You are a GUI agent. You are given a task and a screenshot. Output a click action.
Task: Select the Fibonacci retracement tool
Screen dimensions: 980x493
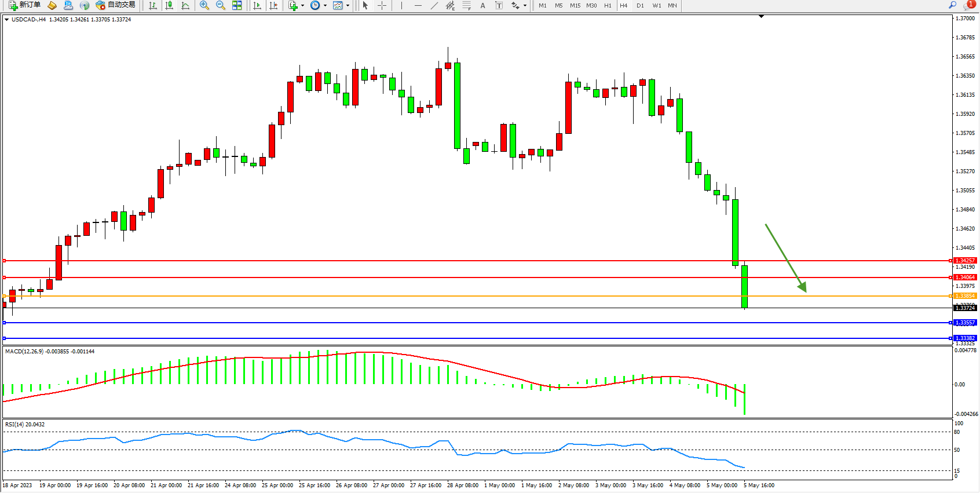click(467, 5)
